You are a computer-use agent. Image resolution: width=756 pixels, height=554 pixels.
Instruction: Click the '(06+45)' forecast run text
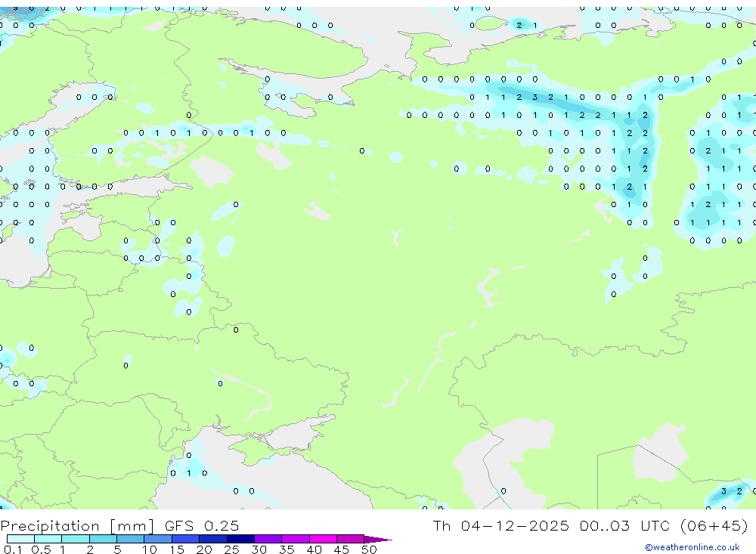coord(714,525)
